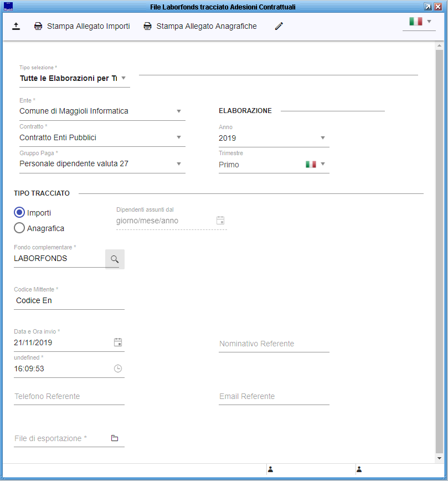The width and height of the screenshot is (448, 481).
Task: Open the Italian flag language selector
Action: (x=419, y=22)
